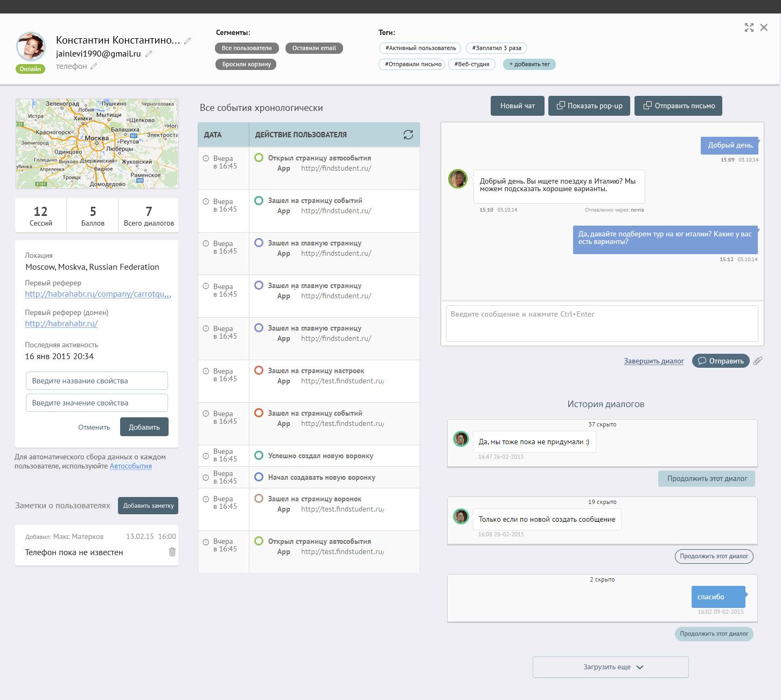
Task: Edit user name with pencil icon
Action: [x=187, y=41]
